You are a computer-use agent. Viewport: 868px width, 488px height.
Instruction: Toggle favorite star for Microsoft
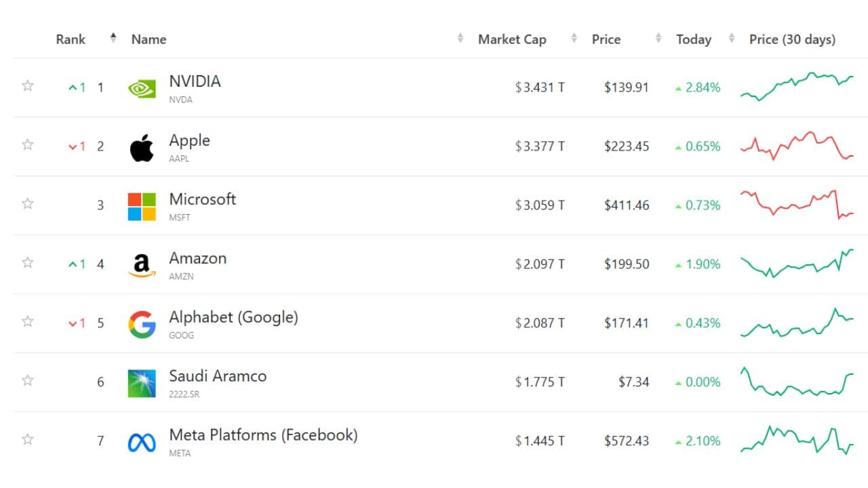28,203
